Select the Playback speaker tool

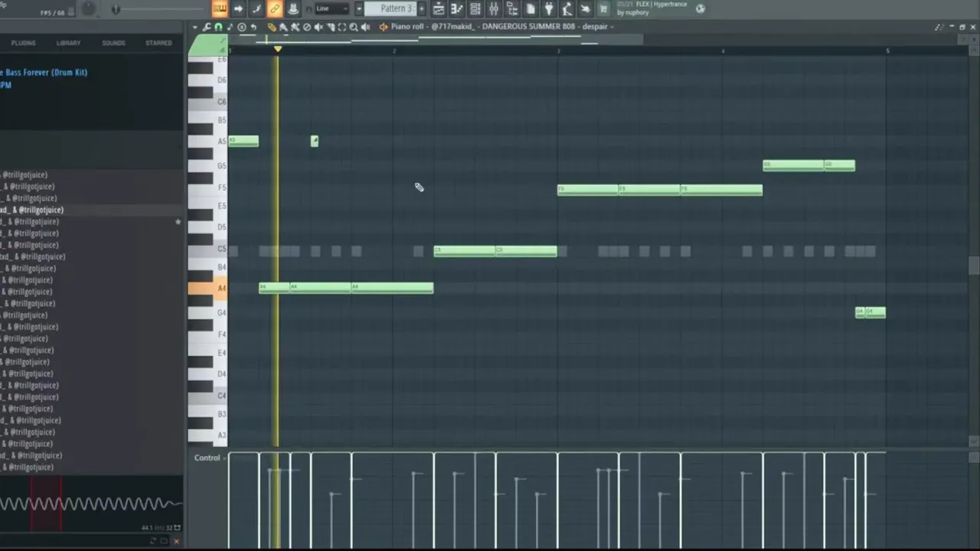coord(365,27)
